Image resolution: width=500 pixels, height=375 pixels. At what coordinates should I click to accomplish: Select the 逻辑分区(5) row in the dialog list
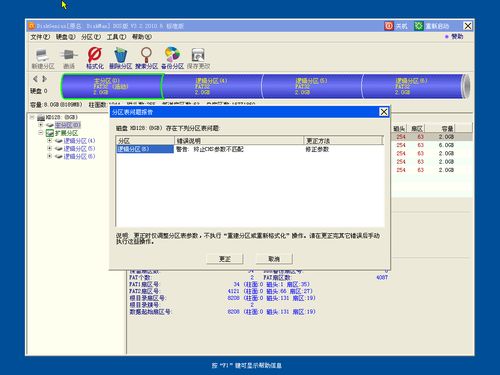pyautogui.click(x=249, y=149)
